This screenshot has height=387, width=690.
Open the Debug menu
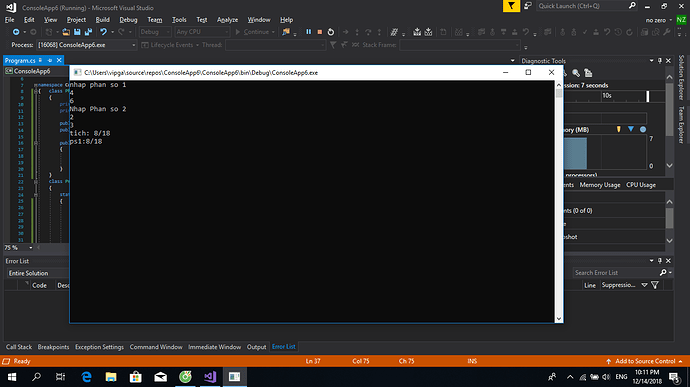click(x=128, y=20)
